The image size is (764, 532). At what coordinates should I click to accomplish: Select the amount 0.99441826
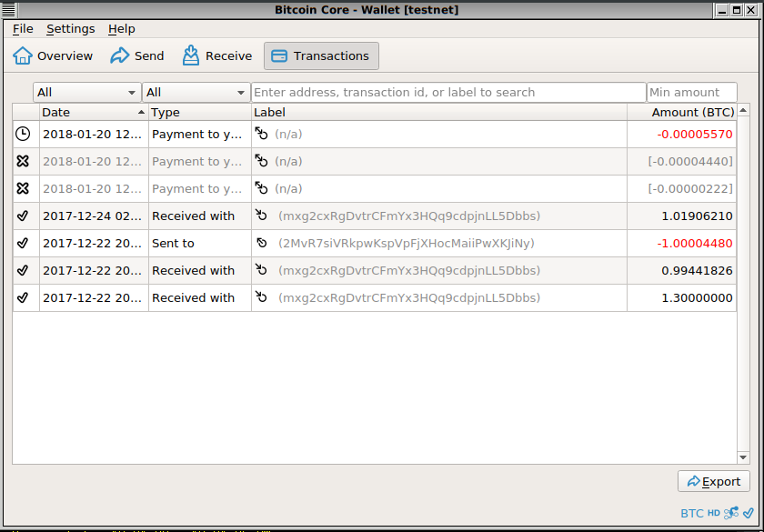click(x=698, y=270)
